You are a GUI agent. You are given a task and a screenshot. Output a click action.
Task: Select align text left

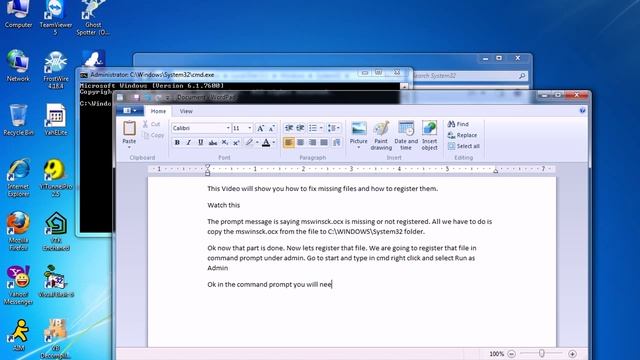(x=289, y=142)
